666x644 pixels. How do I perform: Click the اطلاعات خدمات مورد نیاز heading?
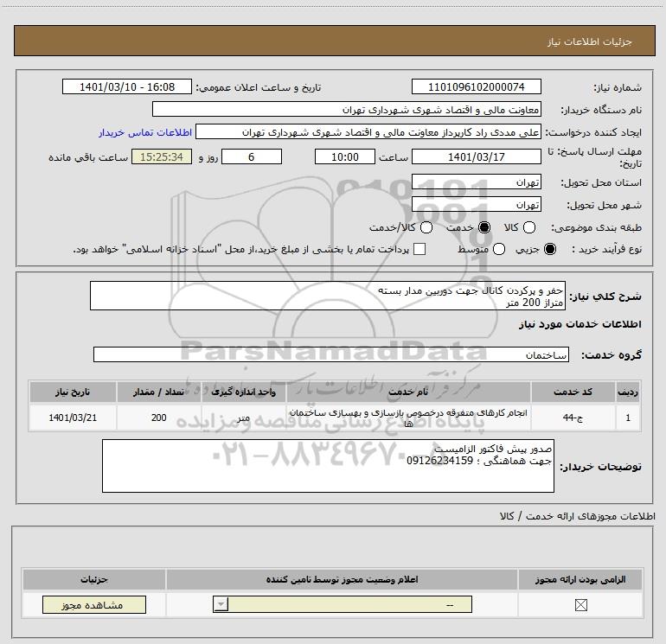(580, 324)
